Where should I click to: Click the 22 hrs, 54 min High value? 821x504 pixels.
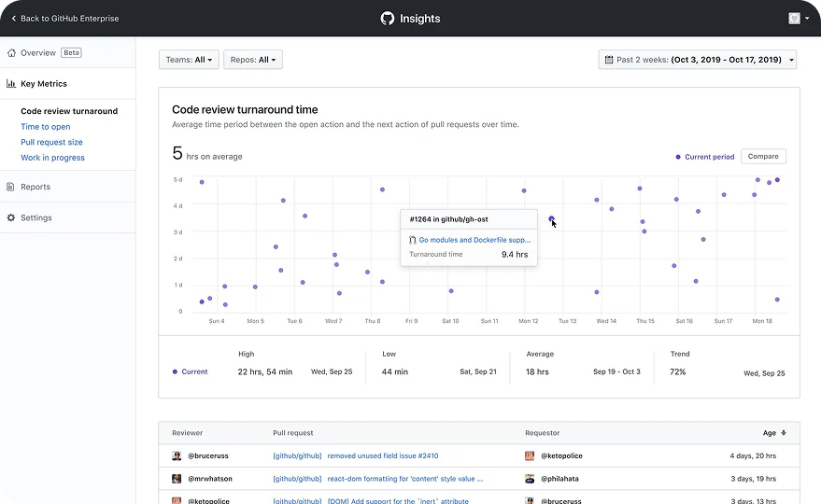point(265,371)
